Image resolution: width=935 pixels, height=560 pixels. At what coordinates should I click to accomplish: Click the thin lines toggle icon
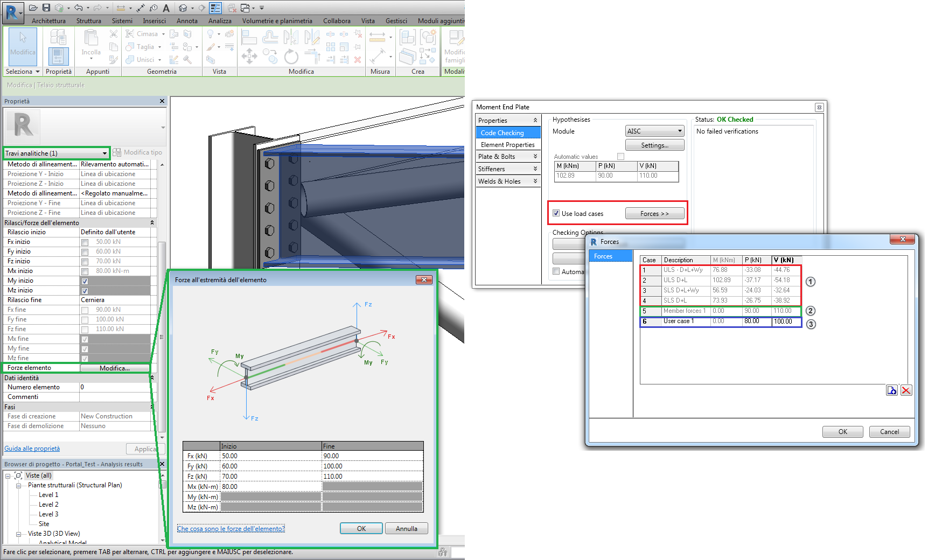click(x=215, y=8)
